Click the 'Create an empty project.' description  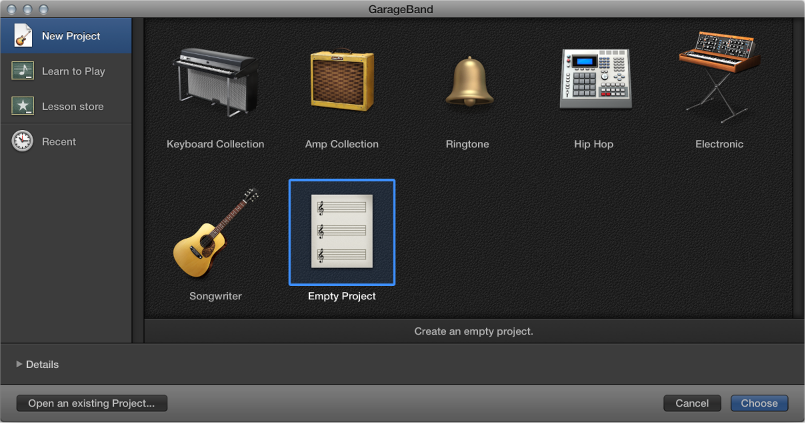474,331
